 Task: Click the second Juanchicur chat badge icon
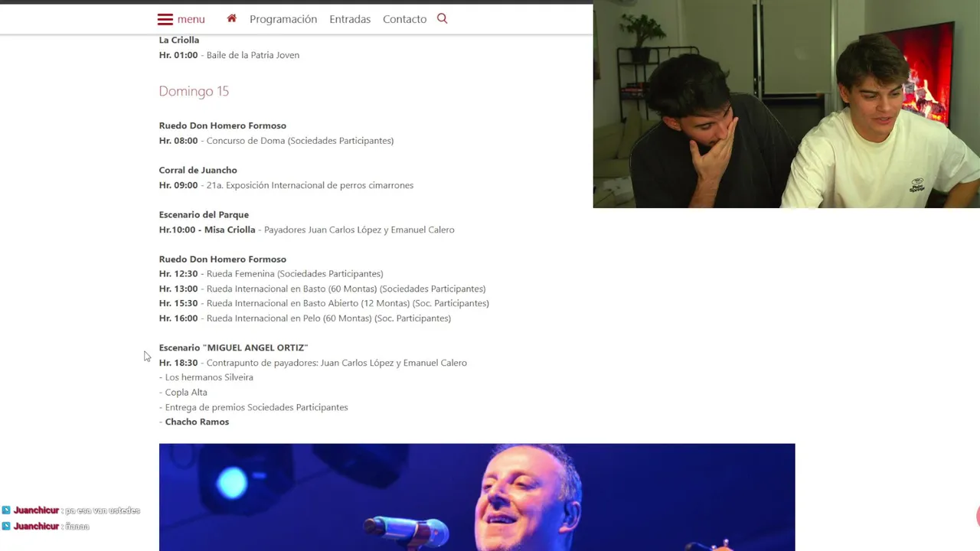point(6,527)
